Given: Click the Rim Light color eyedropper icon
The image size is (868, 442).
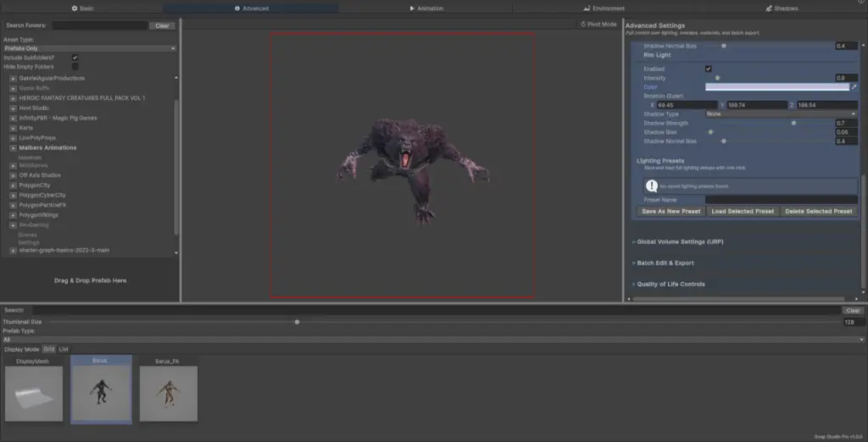Looking at the screenshot, I should click(854, 86).
